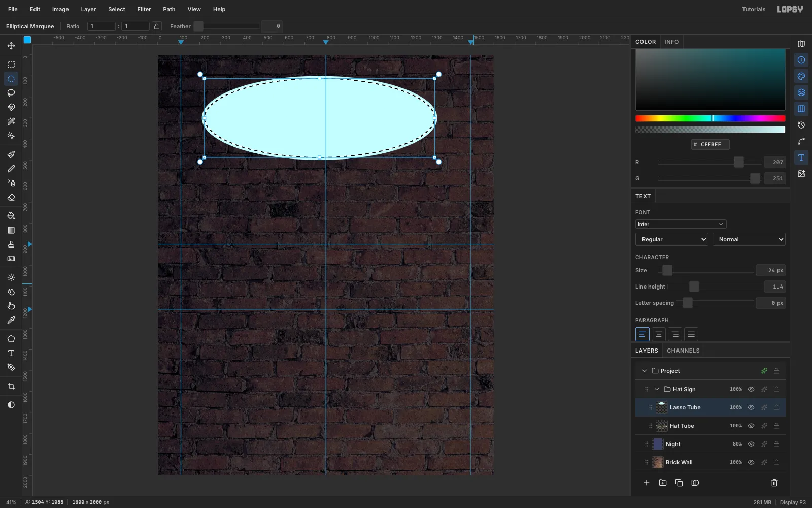This screenshot has height=508, width=812.
Task: Delete the selected layer with trash icon
Action: (774, 483)
